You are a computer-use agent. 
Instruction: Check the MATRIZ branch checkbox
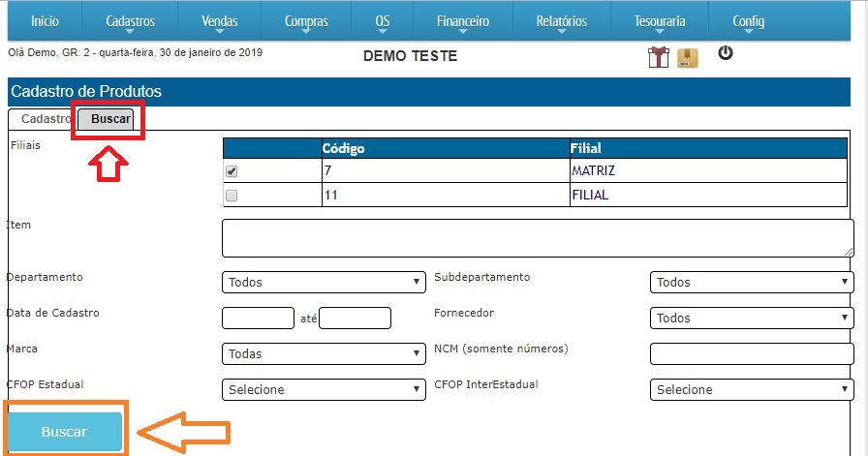tap(232, 172)
